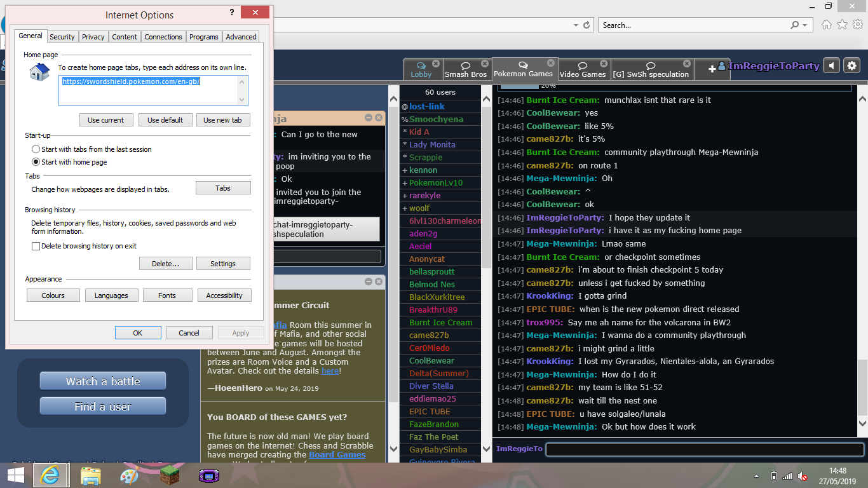Image resolution: width=868 pixels, height=488 pixels.
Task: Open the Content tab in Internet Options
Action: tap(125, 37)
